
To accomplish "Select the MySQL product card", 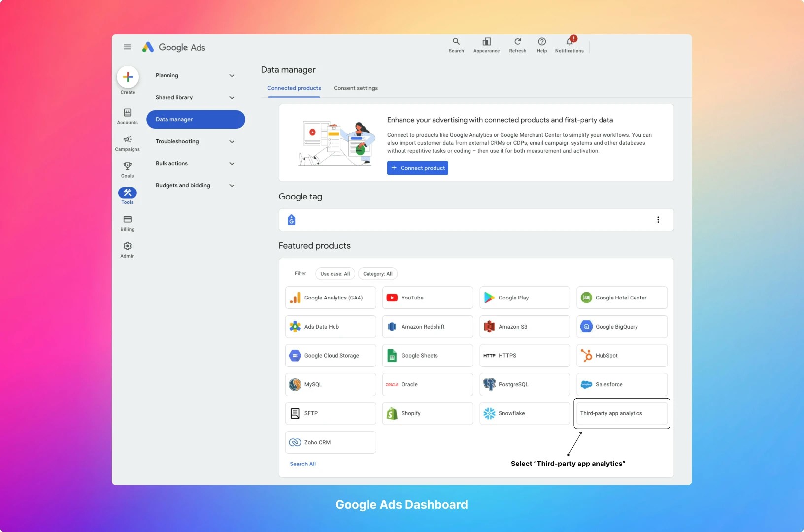I will (331, 384).
